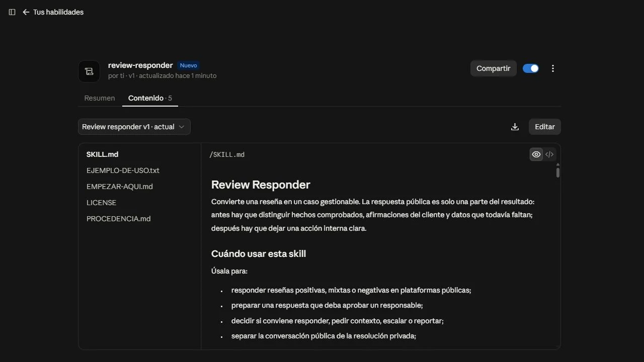
Task: Click the content scrollbar thumb
Action: click(558, 172)
